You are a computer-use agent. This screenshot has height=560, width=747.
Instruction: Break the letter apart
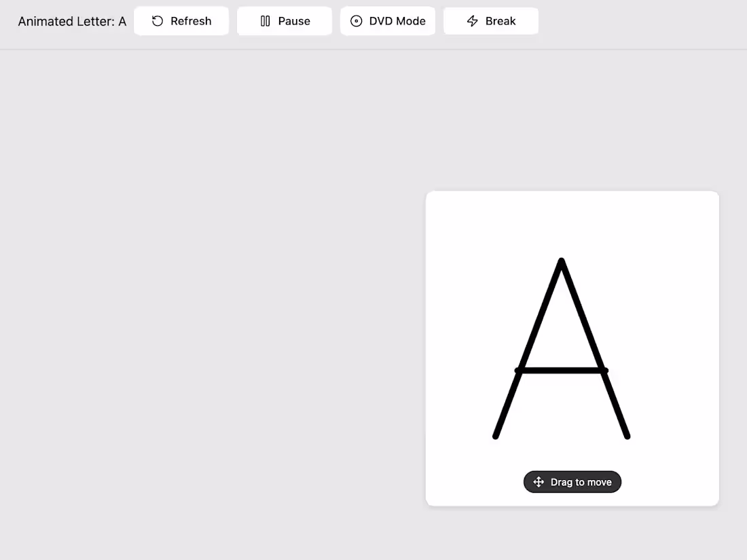(491, 21)
